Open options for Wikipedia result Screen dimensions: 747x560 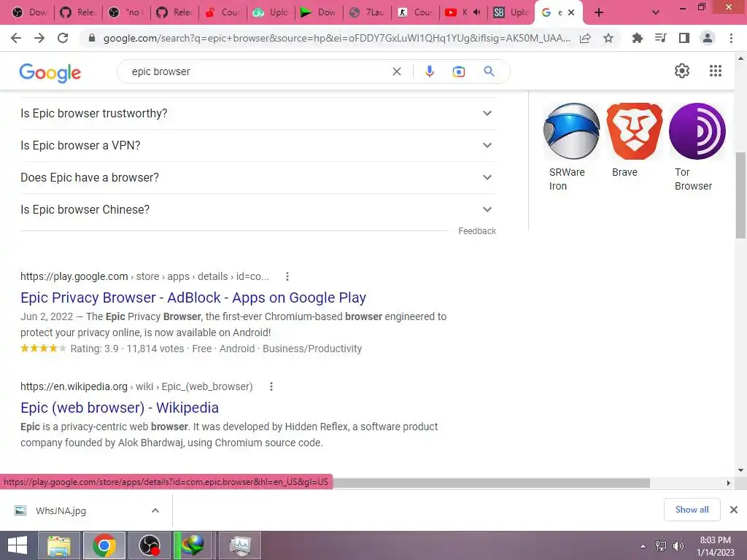271,386
